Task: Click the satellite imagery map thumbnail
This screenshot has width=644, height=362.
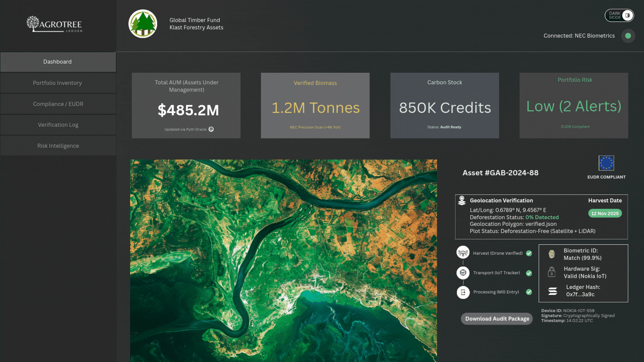Action: point(283,260)
